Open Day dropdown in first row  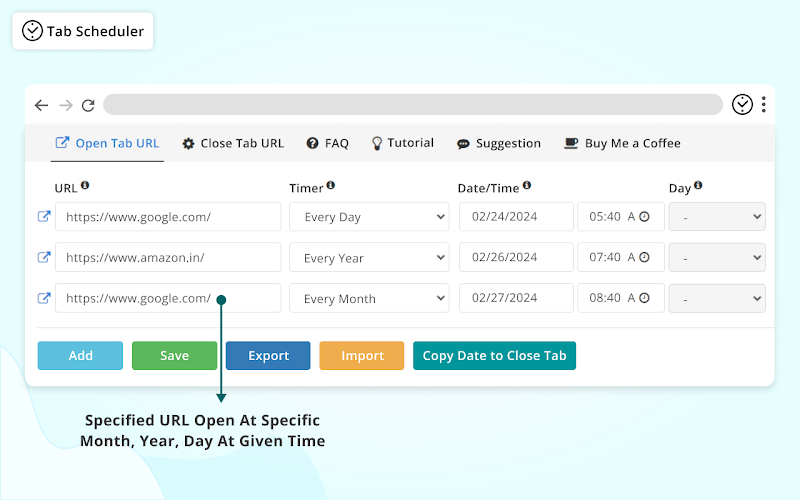(x=716, y=217)
